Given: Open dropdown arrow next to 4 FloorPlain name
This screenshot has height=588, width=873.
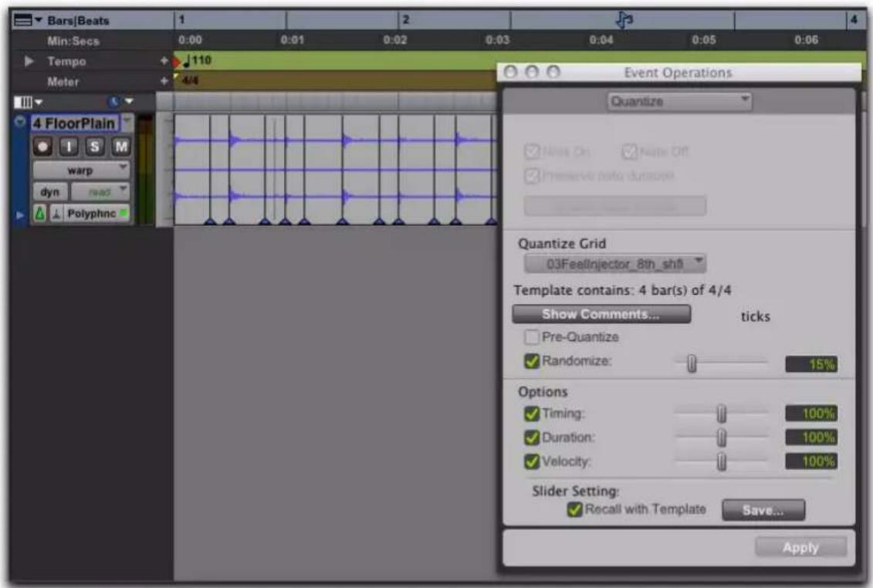Looking at the screenshot, I should [x=127, y=121].
